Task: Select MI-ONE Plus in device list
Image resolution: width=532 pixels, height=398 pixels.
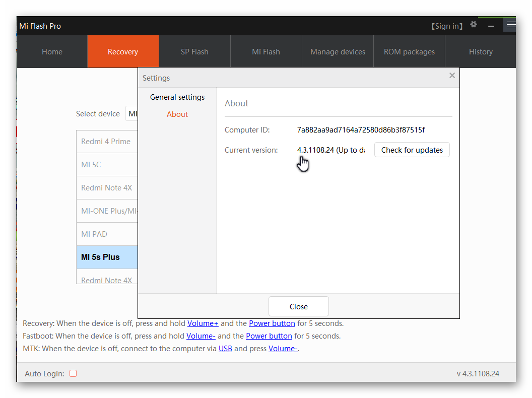Action: coord(107,211)
